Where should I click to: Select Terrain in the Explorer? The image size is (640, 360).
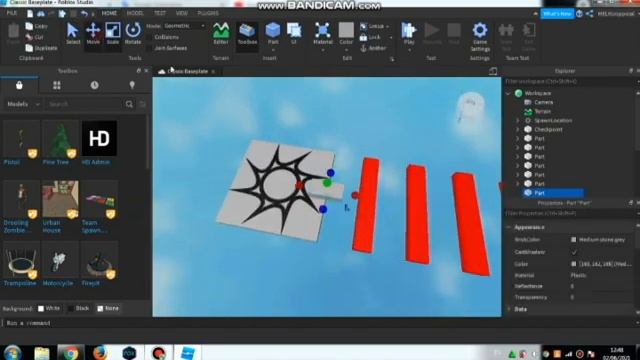pos(542,111)
